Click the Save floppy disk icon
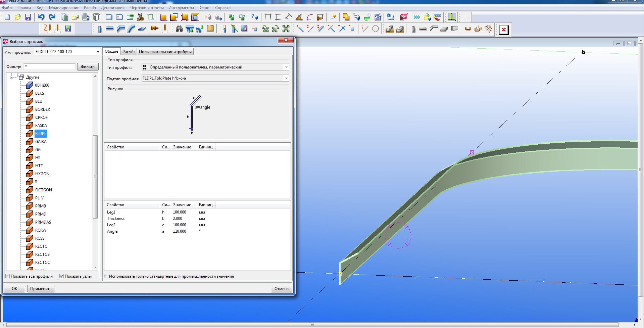 [28, 17]
